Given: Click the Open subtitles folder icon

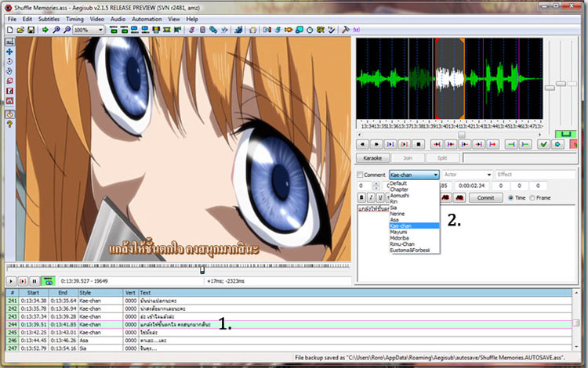Looking at the screenshot, I should [19, 30].
